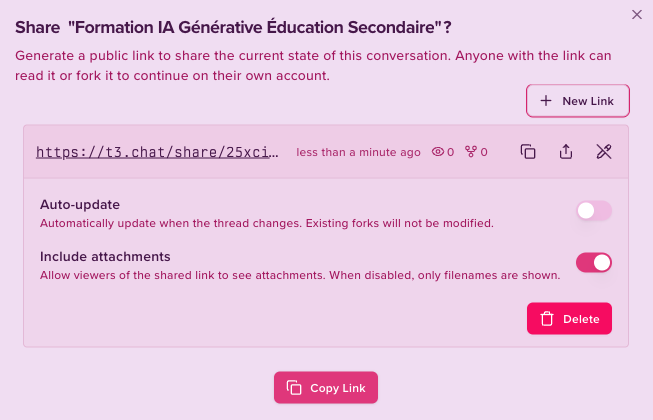Copy the share URL using the row copy icon
Image resolution: width=653 pixels, height=420 pixels.
(x=528, y=152)
